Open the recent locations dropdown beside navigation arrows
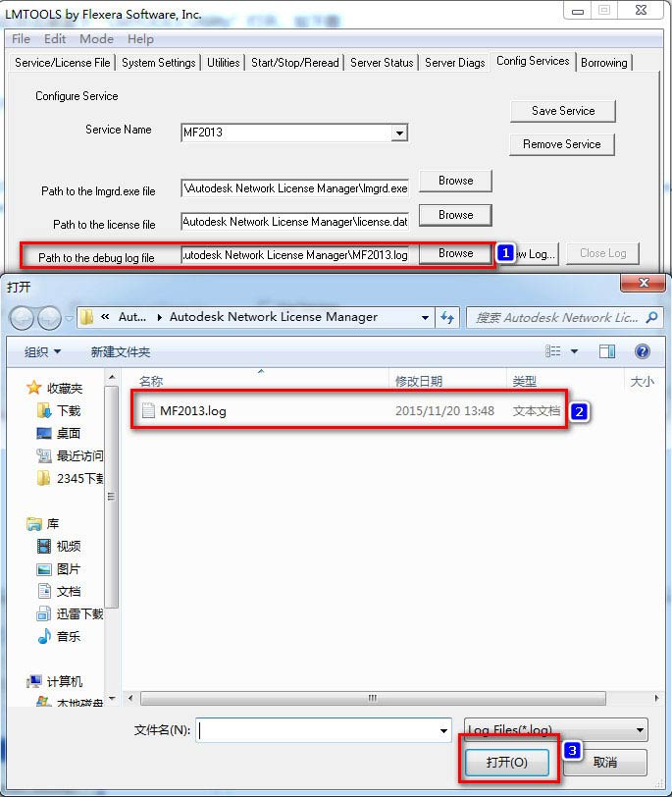The width and height of the screenshot is (672, 797). [69, 318]
